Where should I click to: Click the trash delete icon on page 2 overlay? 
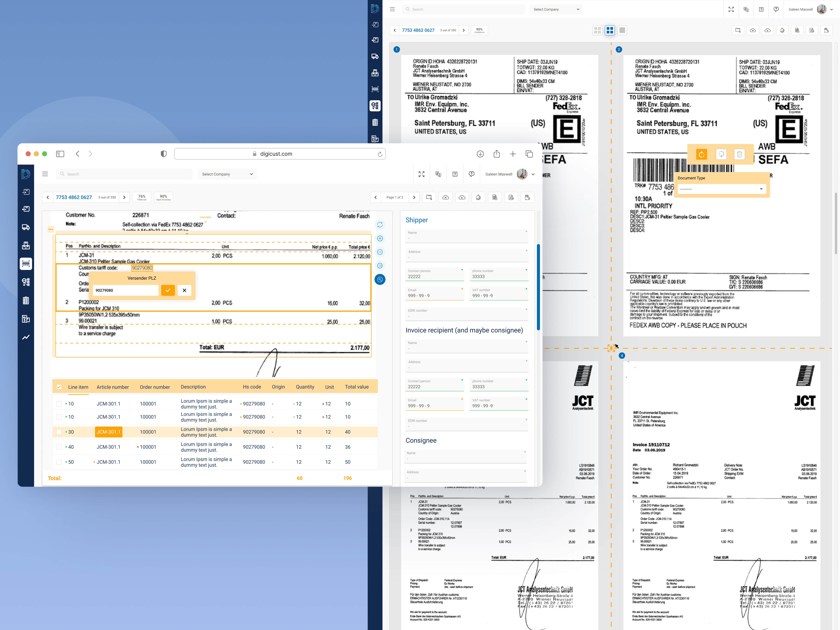coord(739,154)
